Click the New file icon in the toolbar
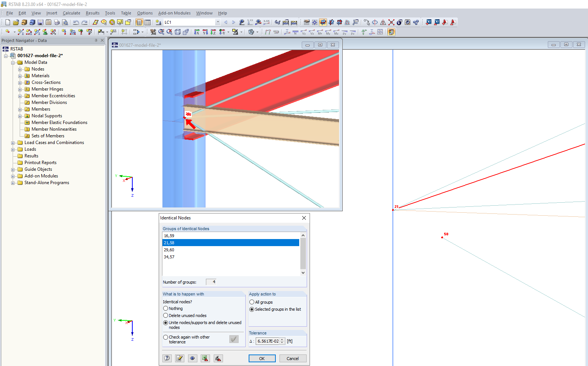588x366 pixels. point(8,22)
